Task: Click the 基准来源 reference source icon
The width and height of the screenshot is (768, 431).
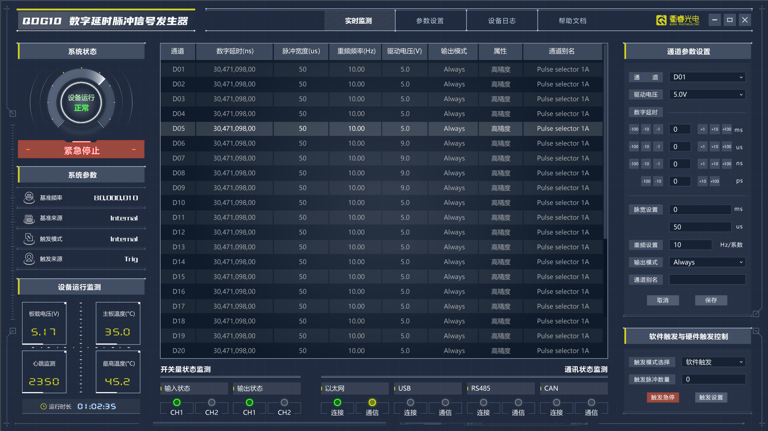Action: [29, 218]
